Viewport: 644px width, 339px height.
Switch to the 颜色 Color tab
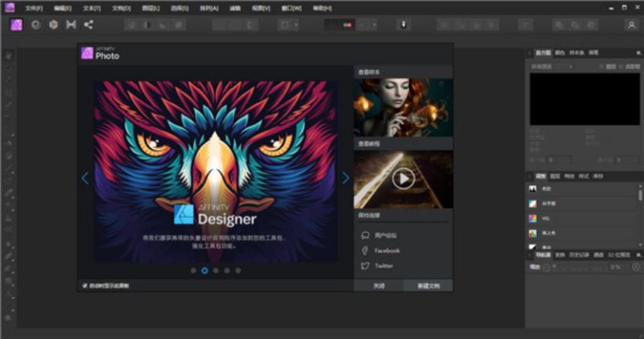click(x=559, y=53)
